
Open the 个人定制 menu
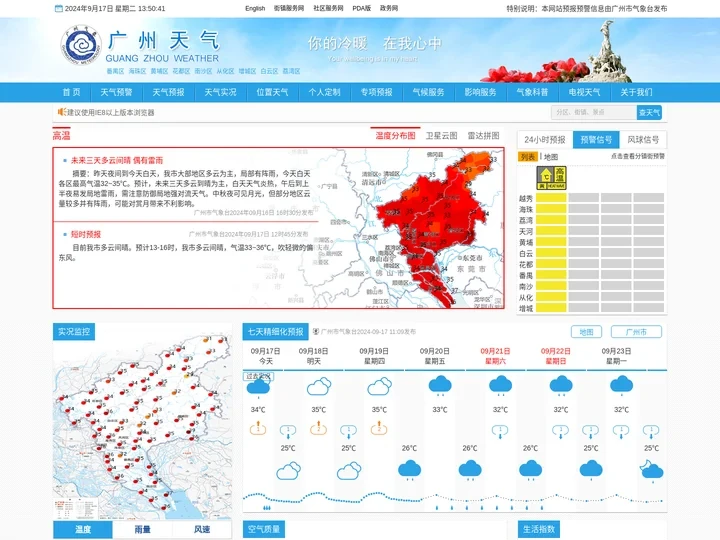324,92
